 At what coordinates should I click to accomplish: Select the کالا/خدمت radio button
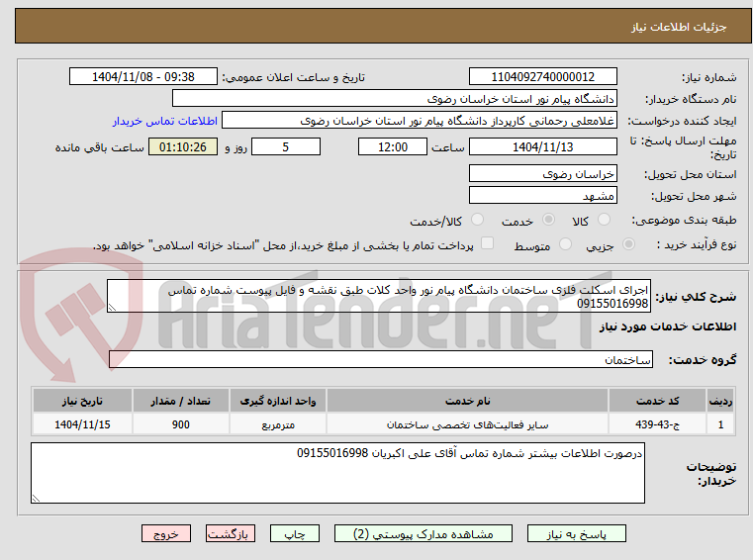477,220
